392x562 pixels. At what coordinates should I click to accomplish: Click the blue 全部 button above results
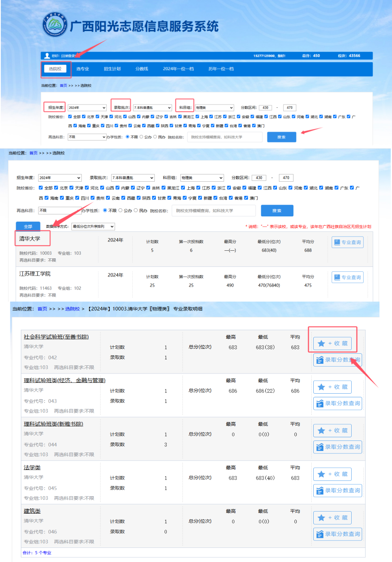(x=28, y=226)
